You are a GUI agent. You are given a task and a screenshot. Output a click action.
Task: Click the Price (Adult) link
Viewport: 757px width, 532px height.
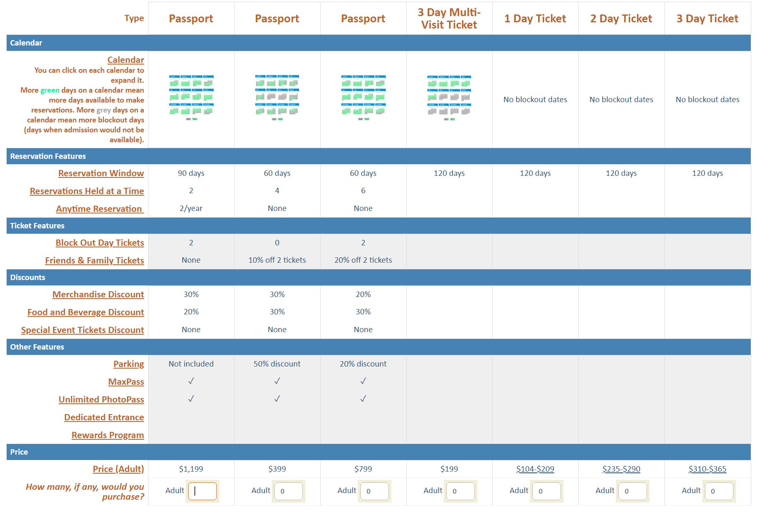(x=118, y=469)
